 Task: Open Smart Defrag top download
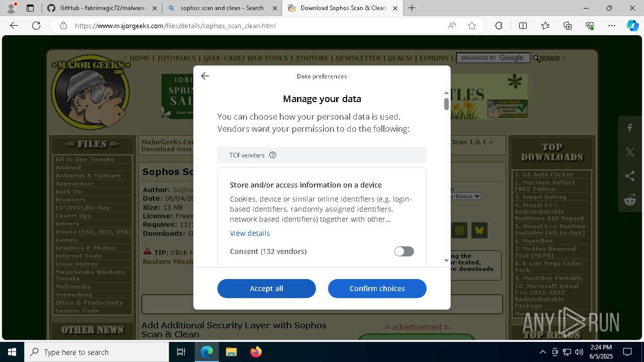(x=540, y=197)
